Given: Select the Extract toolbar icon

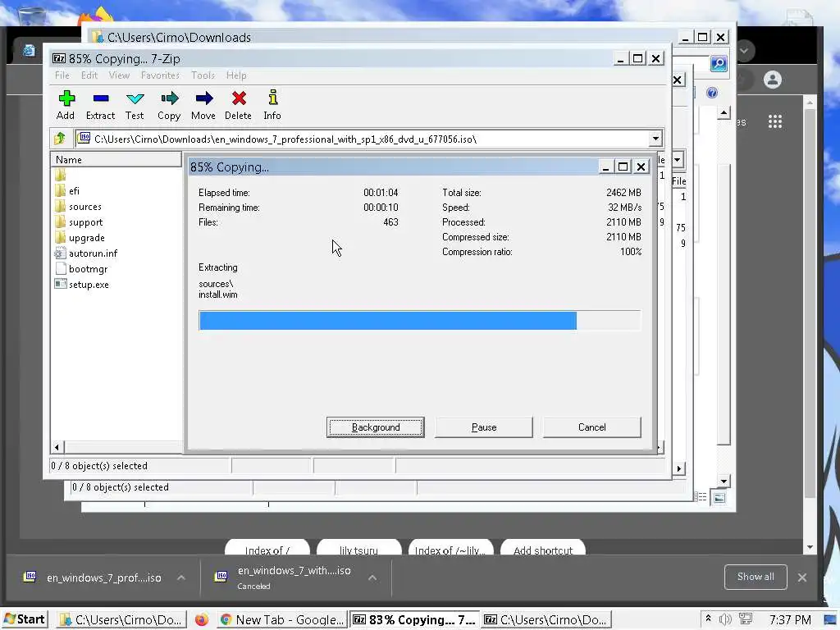Looking at the screenshot, I should tap(101, 99).
